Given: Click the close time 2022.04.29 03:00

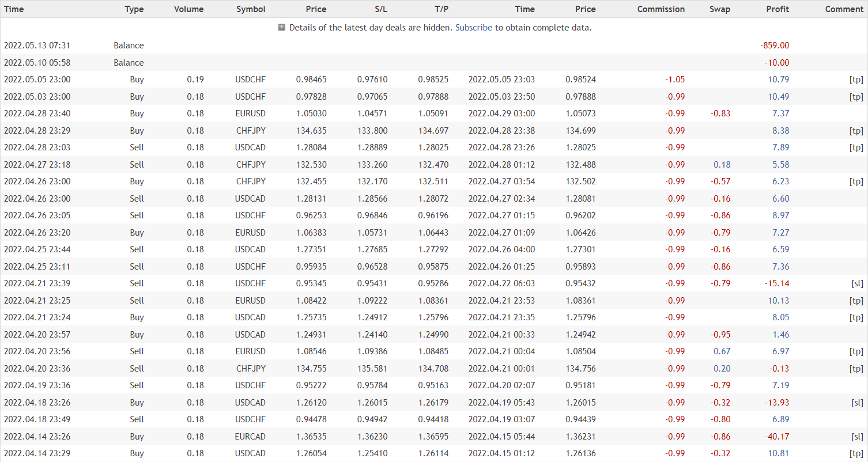Looking at the screenshot, I should tap(502, 113).
